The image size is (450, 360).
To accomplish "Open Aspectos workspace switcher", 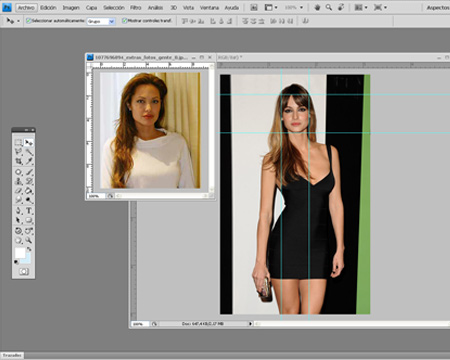I will (438, 7).
